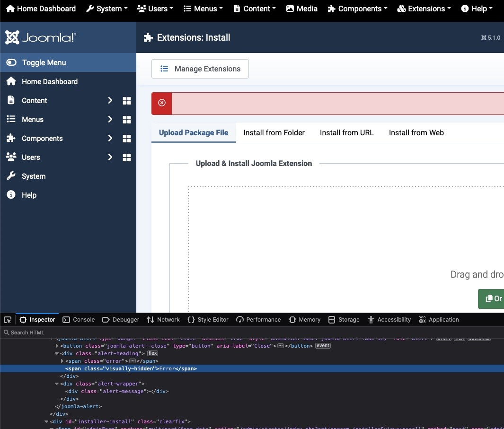Open the Content dashboard grid icon

127,101
